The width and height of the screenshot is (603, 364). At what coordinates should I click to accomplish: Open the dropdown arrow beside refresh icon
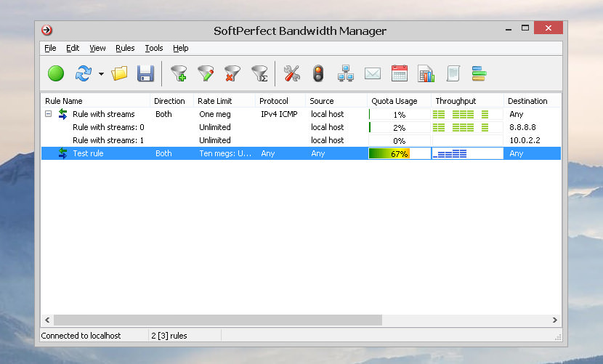[x=101, y=73]
